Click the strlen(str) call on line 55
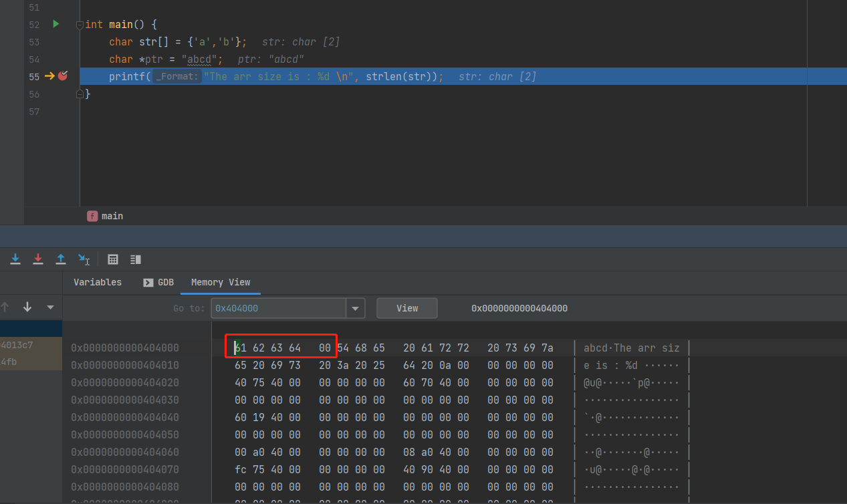847x504 pixels. (402, 77)
